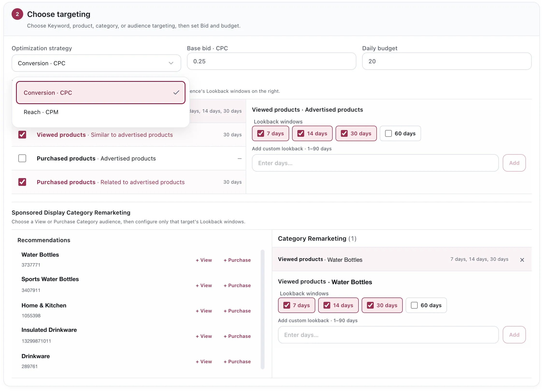
Task: Select the Conversion · CPC option
Action: [101, 93]
